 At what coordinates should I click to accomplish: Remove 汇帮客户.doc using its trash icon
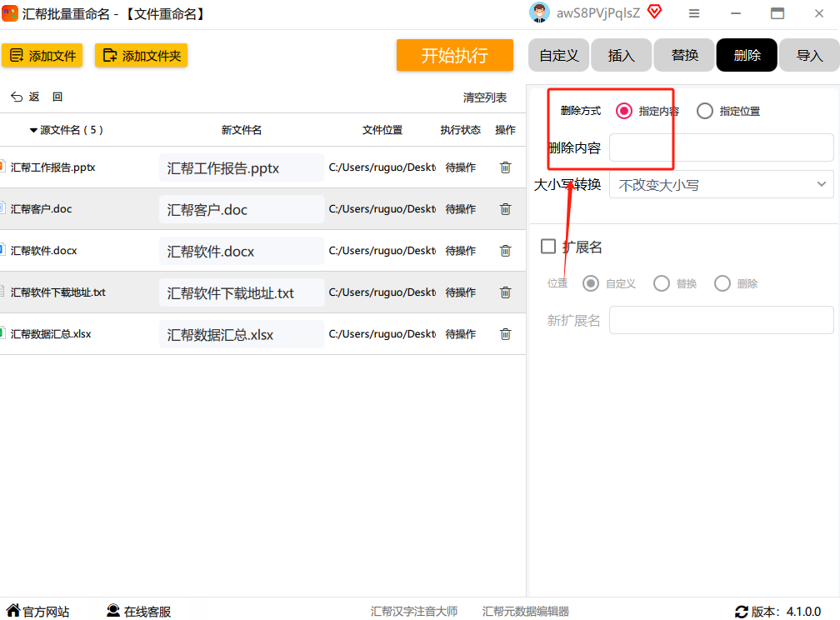point(505,209)
